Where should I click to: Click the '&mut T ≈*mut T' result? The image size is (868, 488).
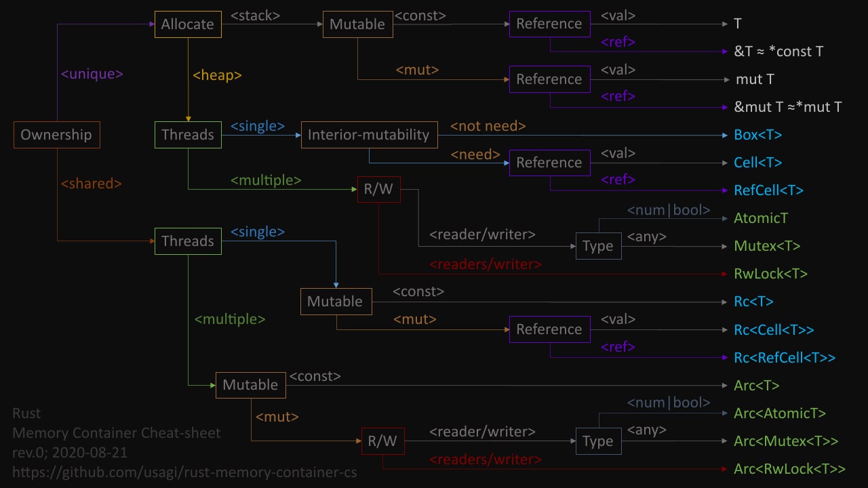(788, 107)
